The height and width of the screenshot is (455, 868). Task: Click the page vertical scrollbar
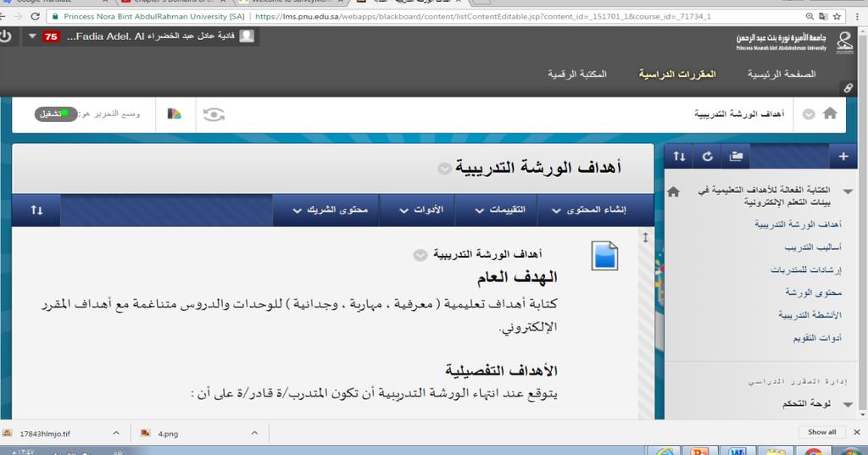pyautogui.click(x=864, y=221)
